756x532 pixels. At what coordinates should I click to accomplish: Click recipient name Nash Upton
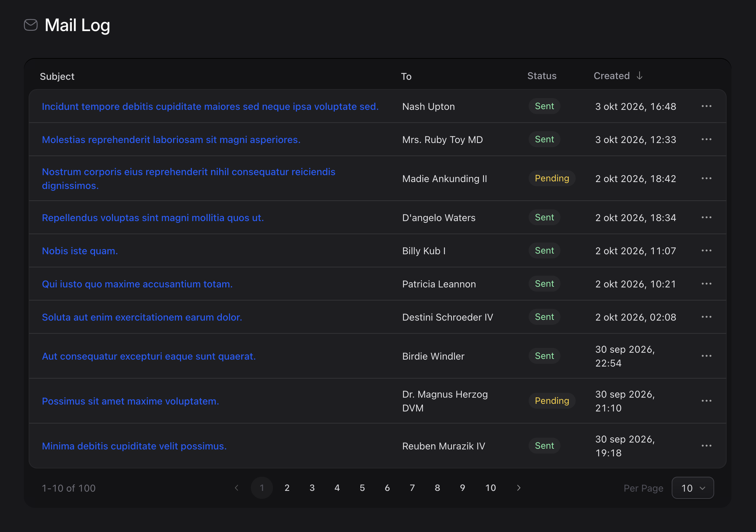428,106
